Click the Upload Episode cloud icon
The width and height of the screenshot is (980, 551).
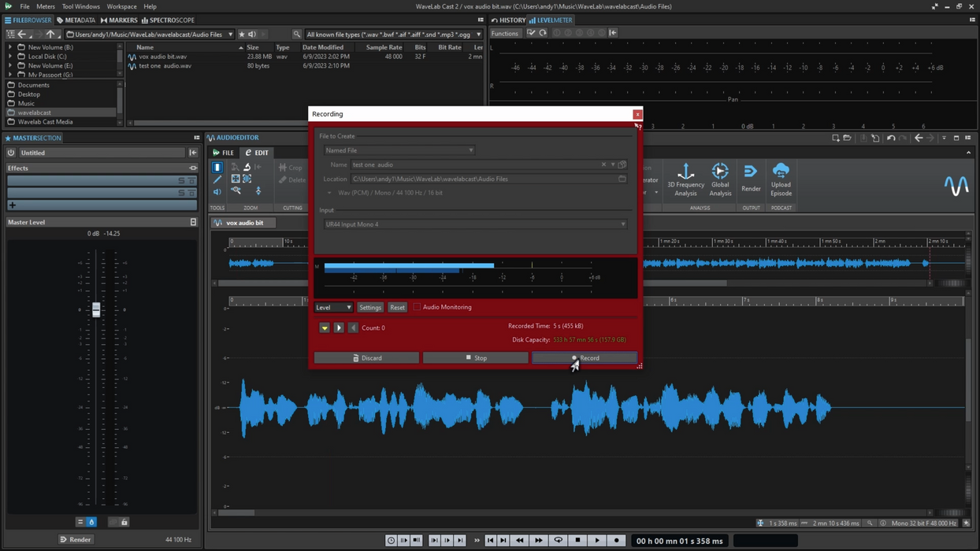[x=781, y=172]
